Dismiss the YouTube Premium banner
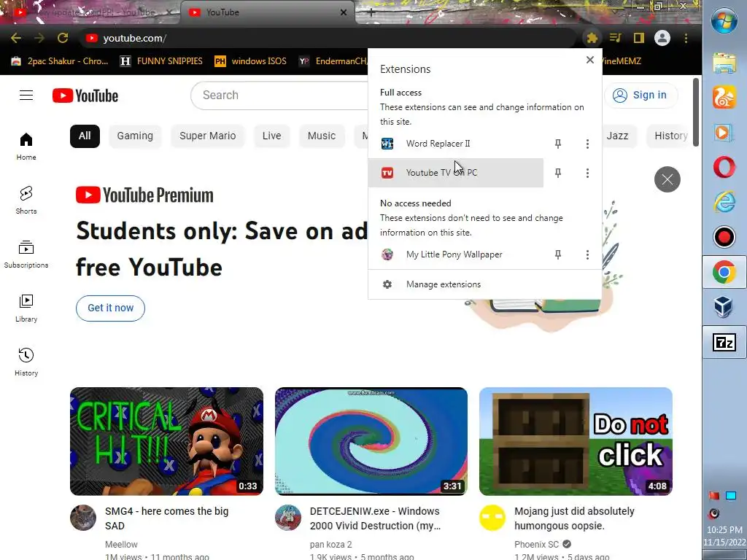 pyautogui.click(x=667, y=179)
